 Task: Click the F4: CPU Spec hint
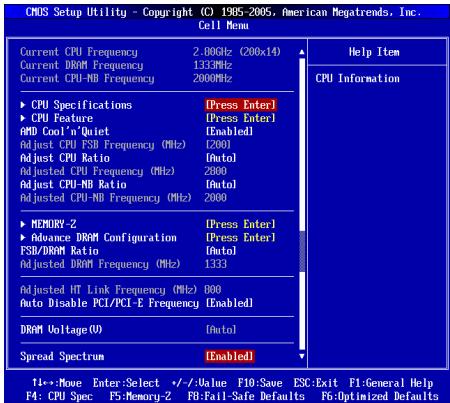click(59, 396)
